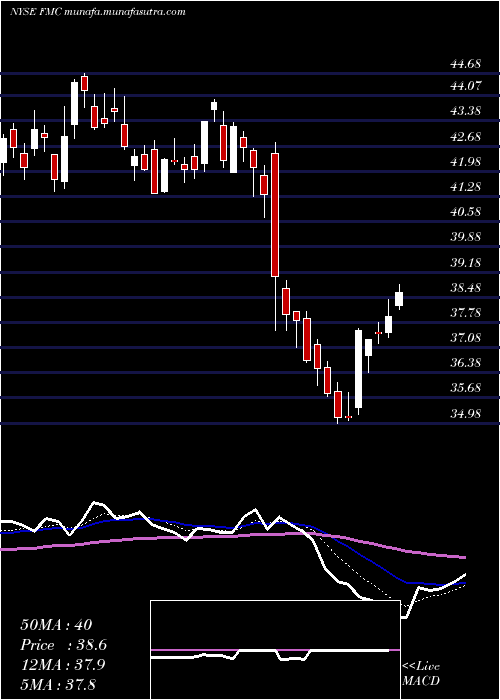500x700 pixels.
Task: Select the 34.98 price axis label
Action: [466, 413]
